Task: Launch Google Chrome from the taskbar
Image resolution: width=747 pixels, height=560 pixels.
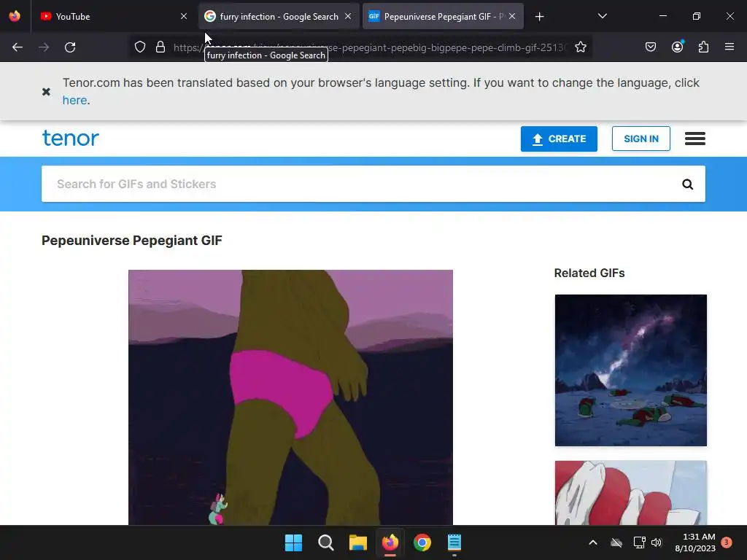Action: click(422, 542)
